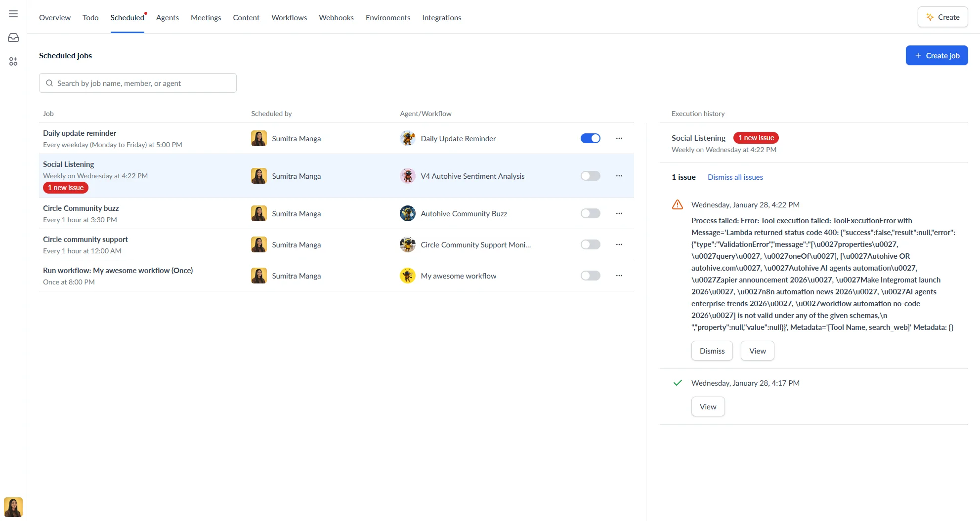Open options menu for Circle Community buzz
The width and height of the screenshot is (980, 521).
pos(619,213)
